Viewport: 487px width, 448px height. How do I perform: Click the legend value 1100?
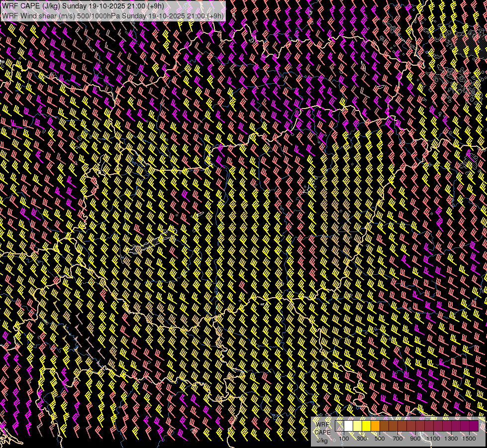pyautogui.click(x=433, y=439)
